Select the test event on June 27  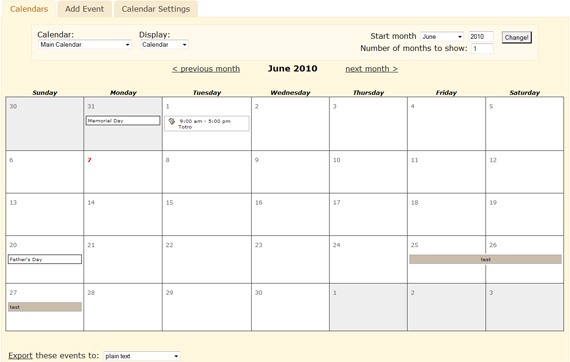(x=45, y=307)
